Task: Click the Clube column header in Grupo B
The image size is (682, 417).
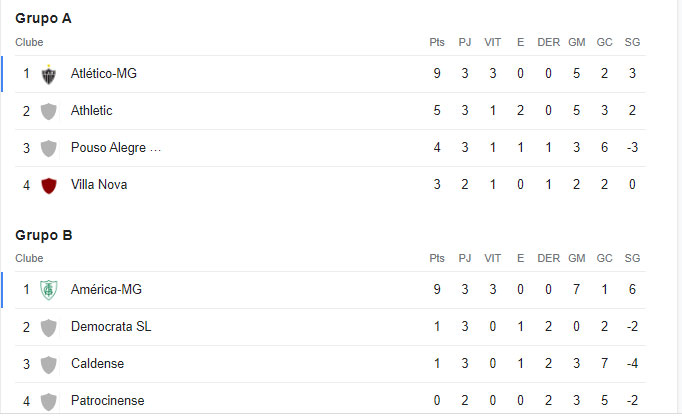Action: (29, 258)
